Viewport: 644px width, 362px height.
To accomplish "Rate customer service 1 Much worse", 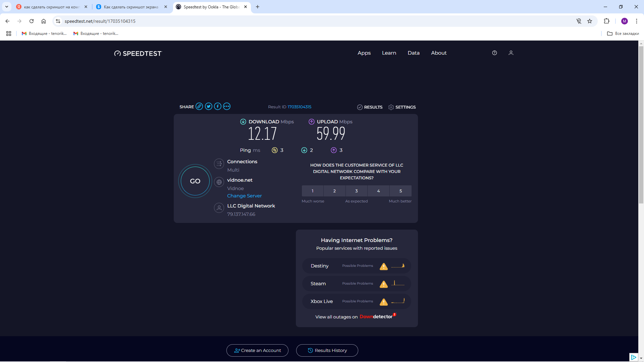I will tap(313, 191).
